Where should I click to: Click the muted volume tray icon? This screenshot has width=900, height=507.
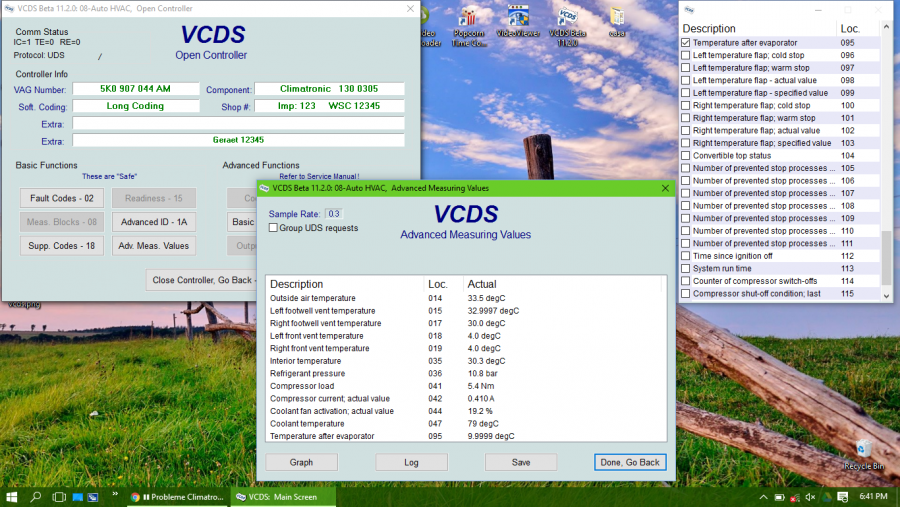click(x=810, y=497)
